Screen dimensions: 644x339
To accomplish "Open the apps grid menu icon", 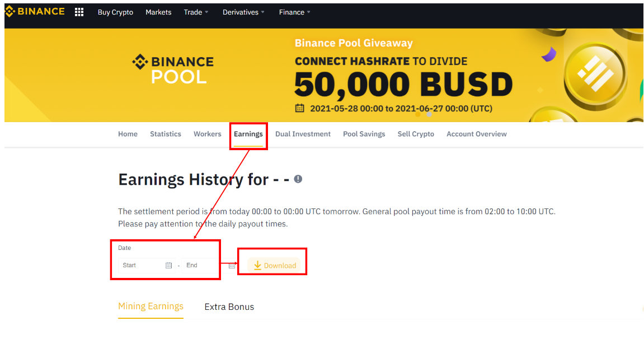I will pyautogui.click(x=79, y=12).
